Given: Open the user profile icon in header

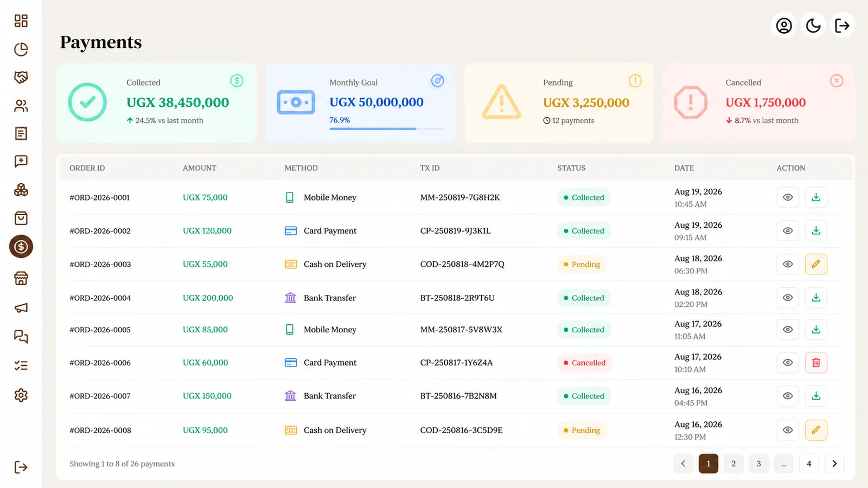Looking at the screenshot, I should click(783, 25).
